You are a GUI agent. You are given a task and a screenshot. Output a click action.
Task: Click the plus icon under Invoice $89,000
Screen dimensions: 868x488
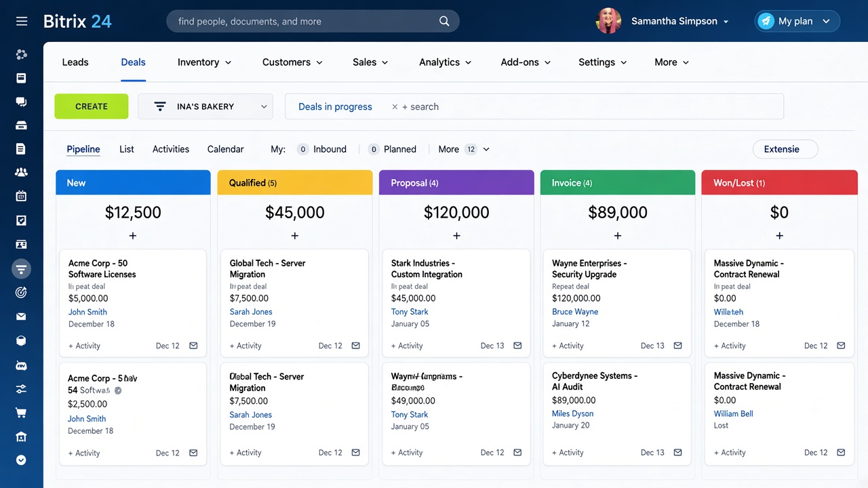pos(618,236)
